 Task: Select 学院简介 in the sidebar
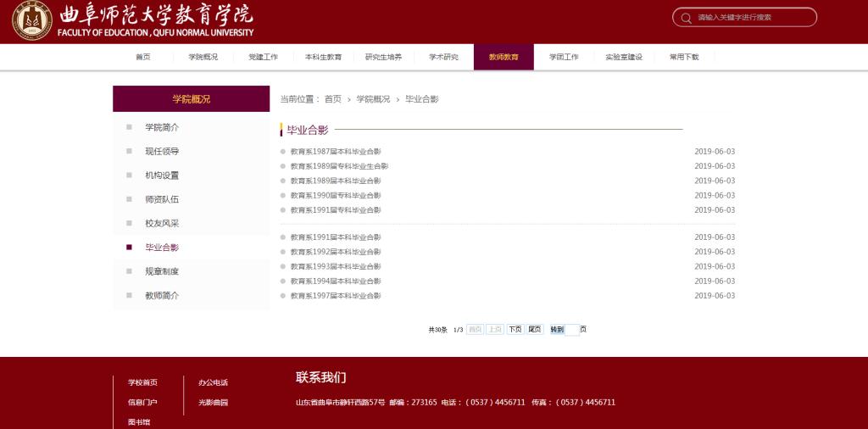pos(162,127)
